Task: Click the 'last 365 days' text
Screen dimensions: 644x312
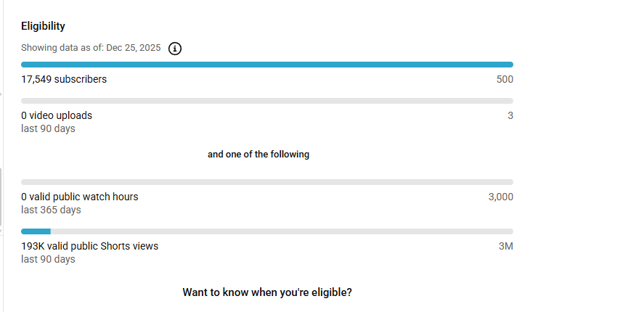Action: [51, 210]
